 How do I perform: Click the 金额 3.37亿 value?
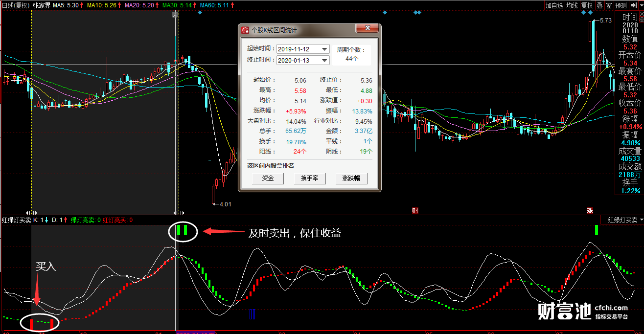pyautogui.click(x=363, y=131)
